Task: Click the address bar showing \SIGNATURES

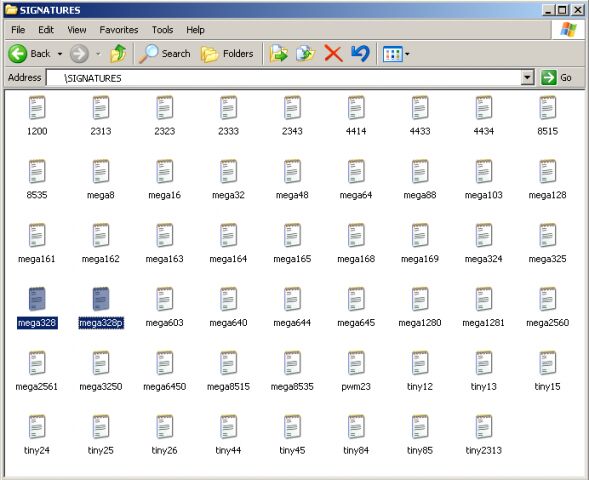Action: pos(284,78)
